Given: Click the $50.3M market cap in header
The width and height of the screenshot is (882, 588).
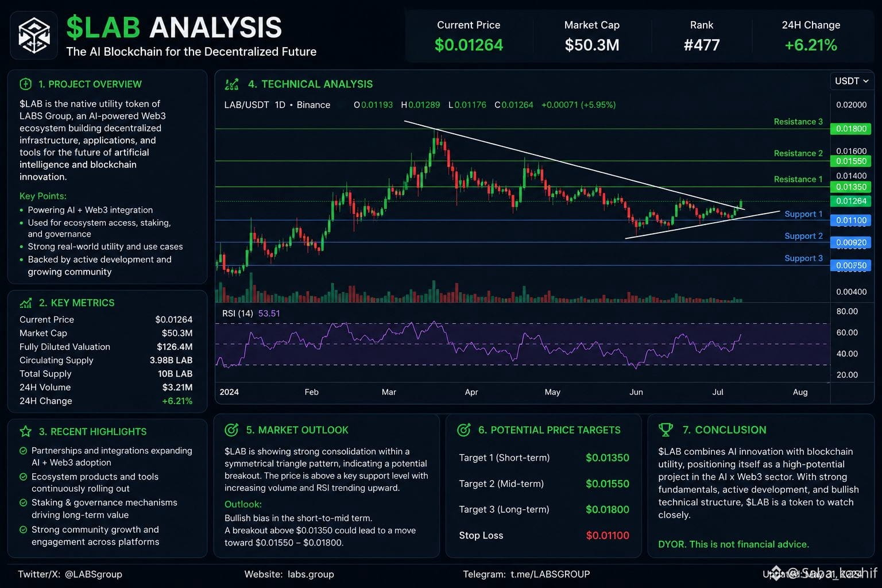Looking at the screenshot, I should click(592, 45).
